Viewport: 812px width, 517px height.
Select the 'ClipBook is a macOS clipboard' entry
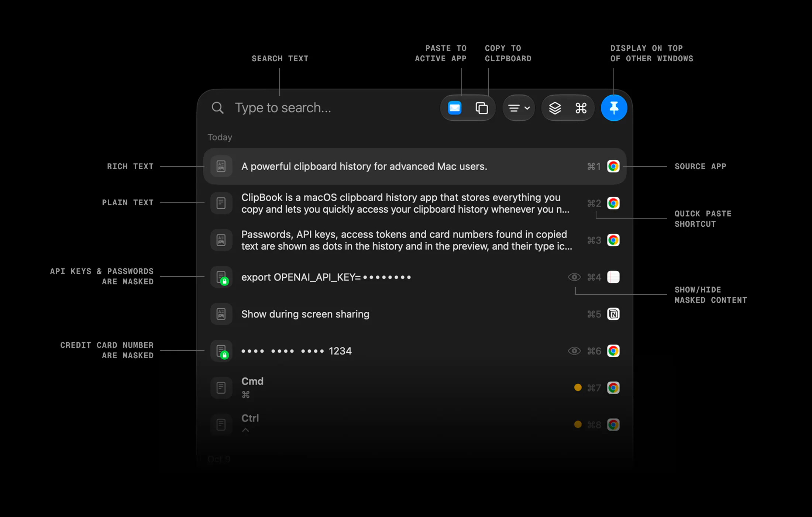[414, 203]
